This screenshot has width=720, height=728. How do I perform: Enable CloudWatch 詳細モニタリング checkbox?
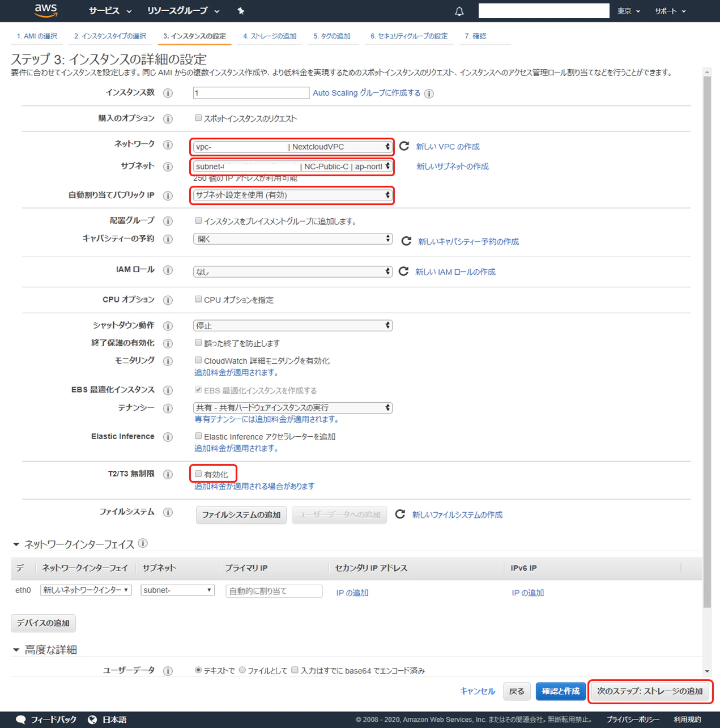pyautogui.click(x=198, y=360)
